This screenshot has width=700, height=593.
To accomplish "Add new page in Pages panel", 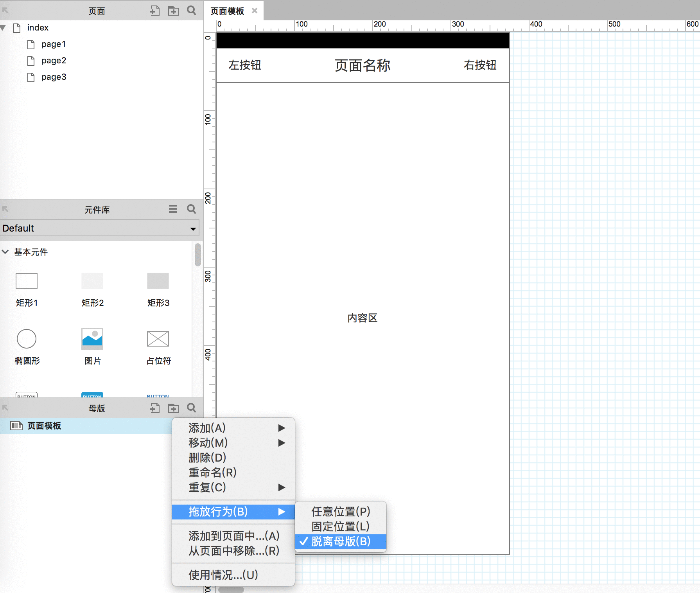I will click(x=155, y=11).
